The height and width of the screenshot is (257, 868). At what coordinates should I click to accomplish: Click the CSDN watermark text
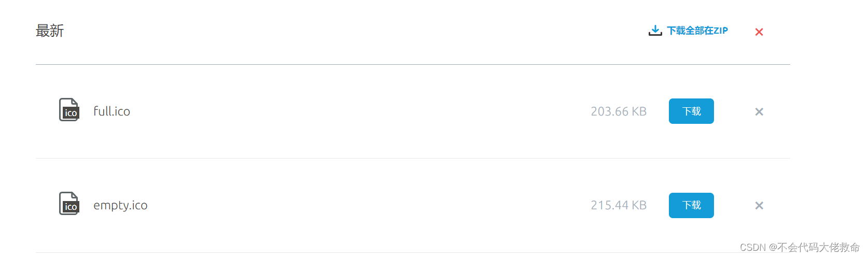click(x=753, y=248)
